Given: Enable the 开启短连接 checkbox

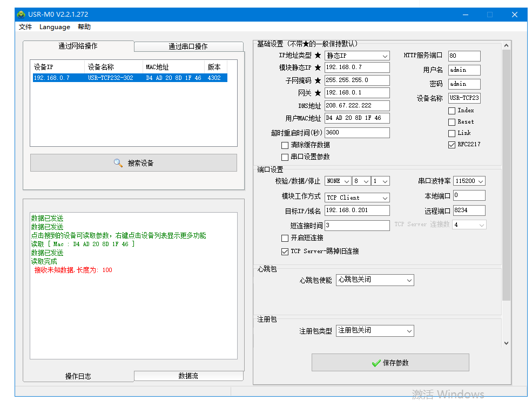Looking at the screenshot, I should point(285,238).
